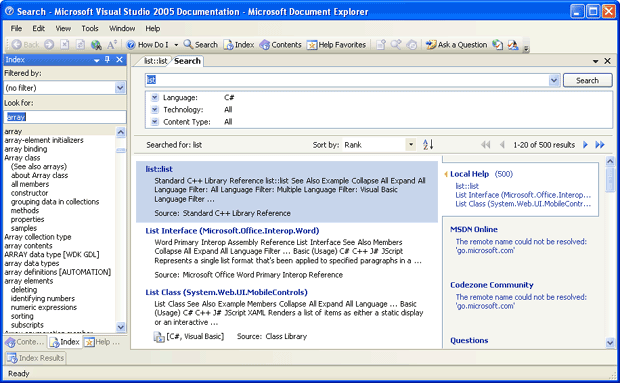Click the font size 'A' icon
Image resolution: width=620 pixels, height=383 pixels.
pyautogui.click(x=112, y=45)
